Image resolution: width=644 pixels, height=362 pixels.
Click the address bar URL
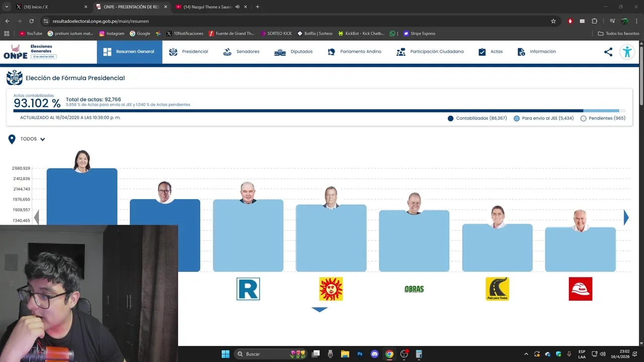click(x=101, y=21)
